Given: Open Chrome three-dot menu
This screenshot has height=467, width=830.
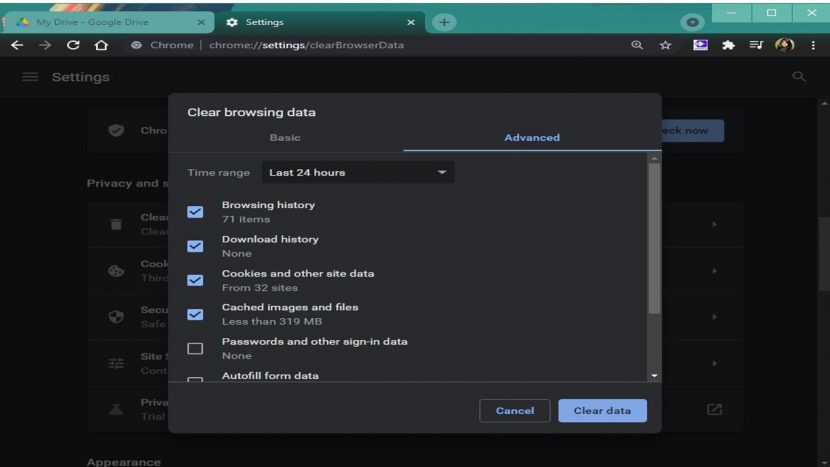Looking at the screenshot, I should coord(813,45).
